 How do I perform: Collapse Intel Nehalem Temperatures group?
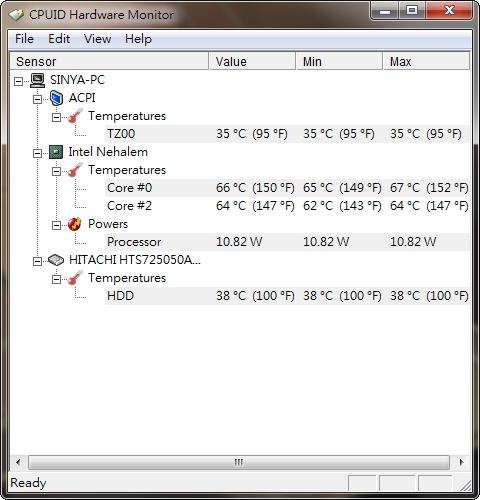click(x=56, y=171)
